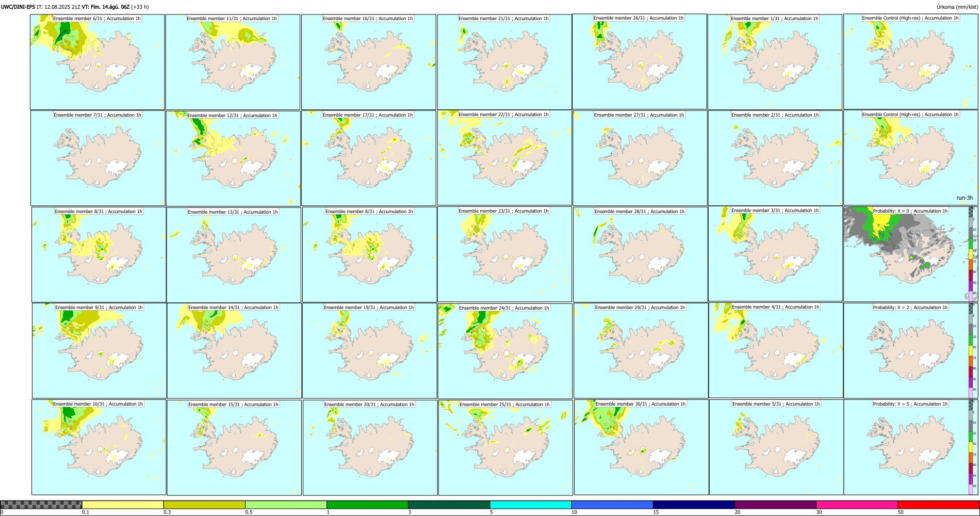Click the checkered 0–0.1 legend swatch
980x516 pixels.
click(x=41, y=505)
